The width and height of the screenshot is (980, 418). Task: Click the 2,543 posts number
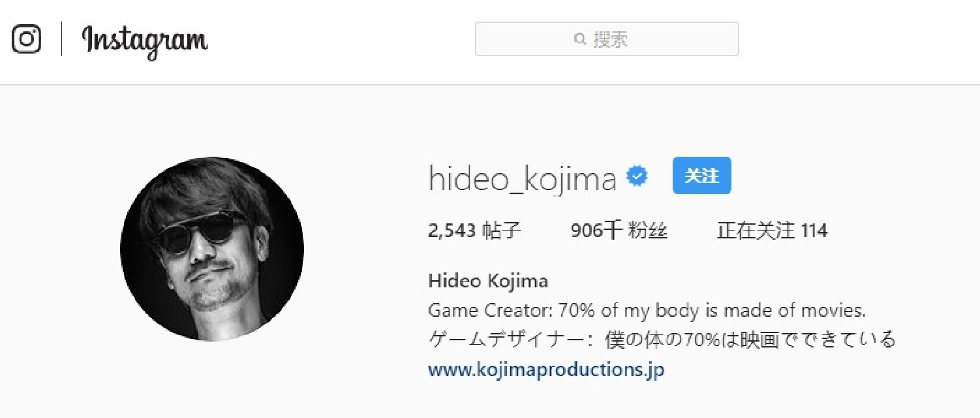click(x=452, y=231)
